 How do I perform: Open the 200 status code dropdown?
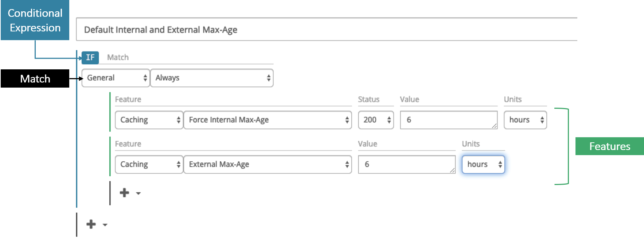point(376,120)
